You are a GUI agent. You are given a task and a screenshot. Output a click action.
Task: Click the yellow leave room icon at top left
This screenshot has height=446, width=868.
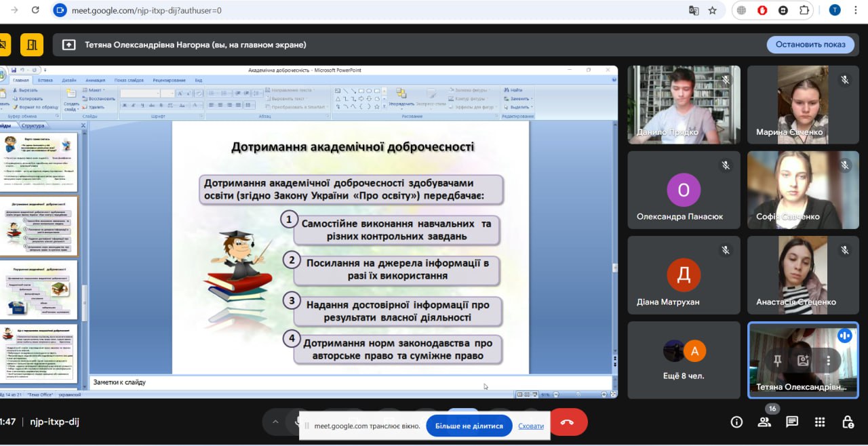(31, 45)
